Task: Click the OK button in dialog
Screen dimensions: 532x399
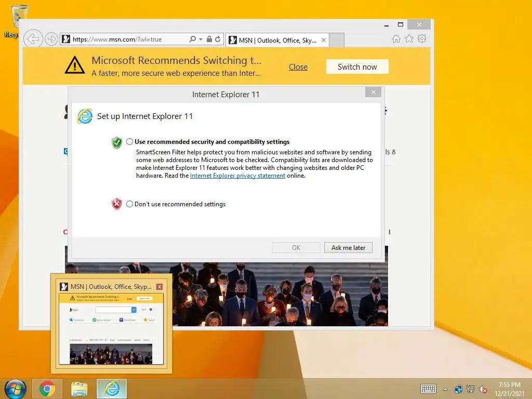Action: pyautogui.click(x=296, y=248)
